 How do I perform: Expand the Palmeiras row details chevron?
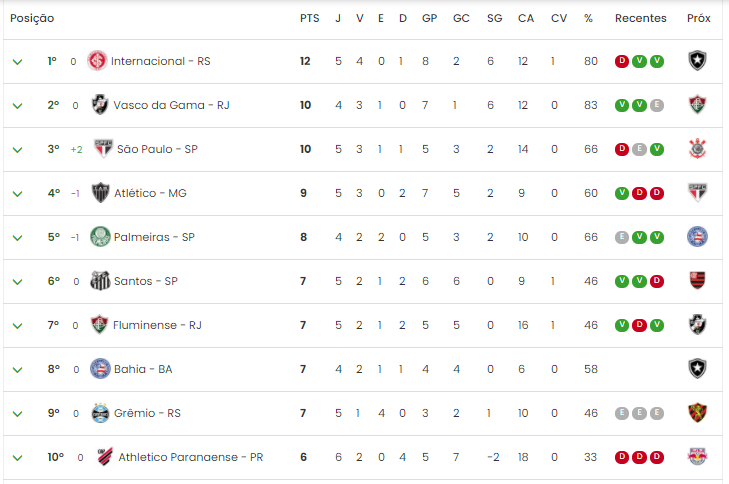tap(18, 238)
